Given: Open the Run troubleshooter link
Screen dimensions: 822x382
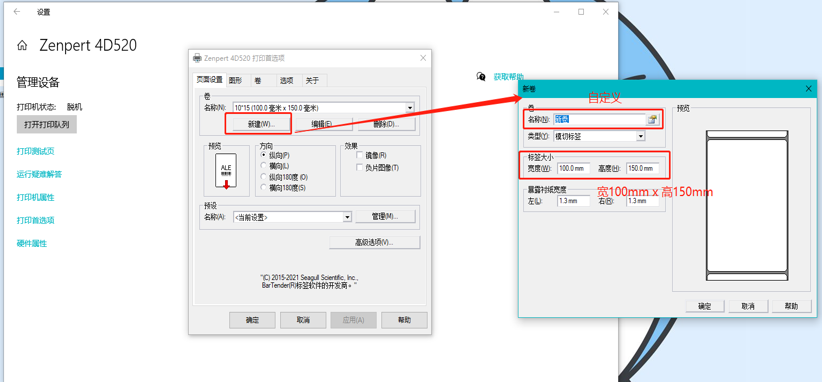Looking at the screenshot, I should [39, 174].
